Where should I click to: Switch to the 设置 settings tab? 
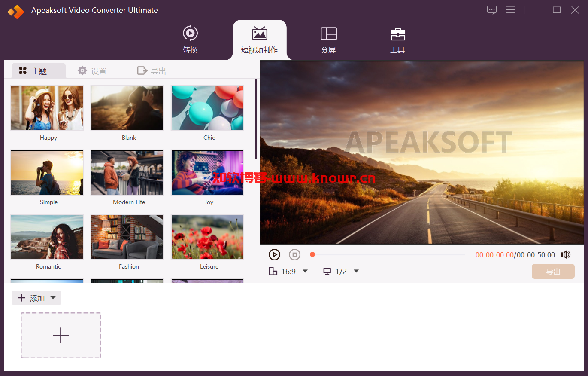click(x=92, y=71)
